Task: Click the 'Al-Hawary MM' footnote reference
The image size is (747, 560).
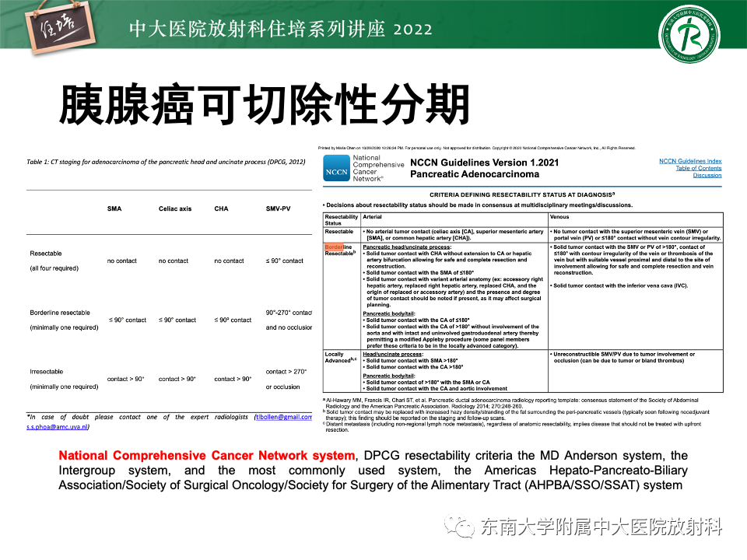Action: 510,404
